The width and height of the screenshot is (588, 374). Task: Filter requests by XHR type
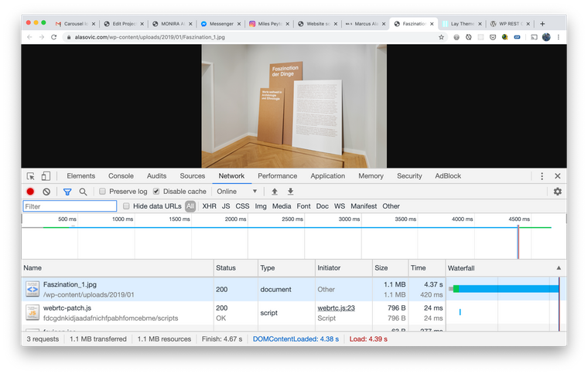209,206
